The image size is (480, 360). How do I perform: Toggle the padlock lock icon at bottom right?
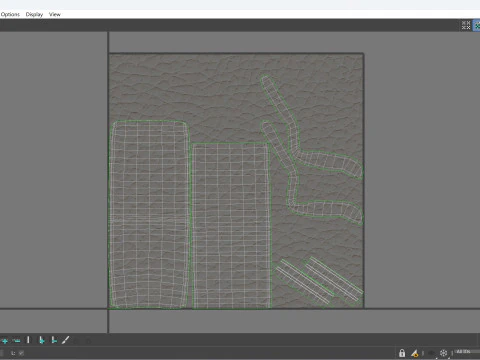pos(402,353)
